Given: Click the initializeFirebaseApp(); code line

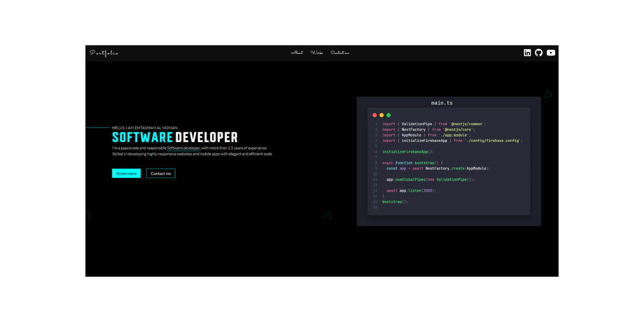Looking at the screenshot, I should click(408, 151).
